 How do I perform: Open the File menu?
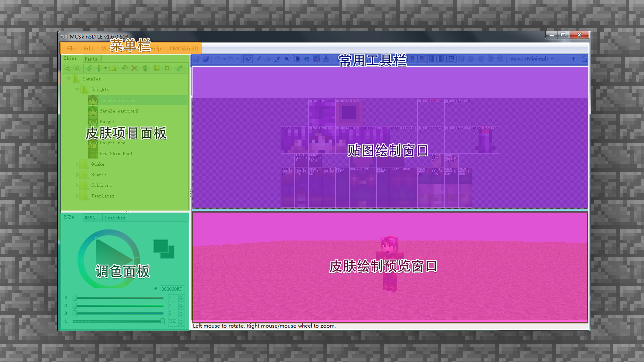(x=71, y=48)
